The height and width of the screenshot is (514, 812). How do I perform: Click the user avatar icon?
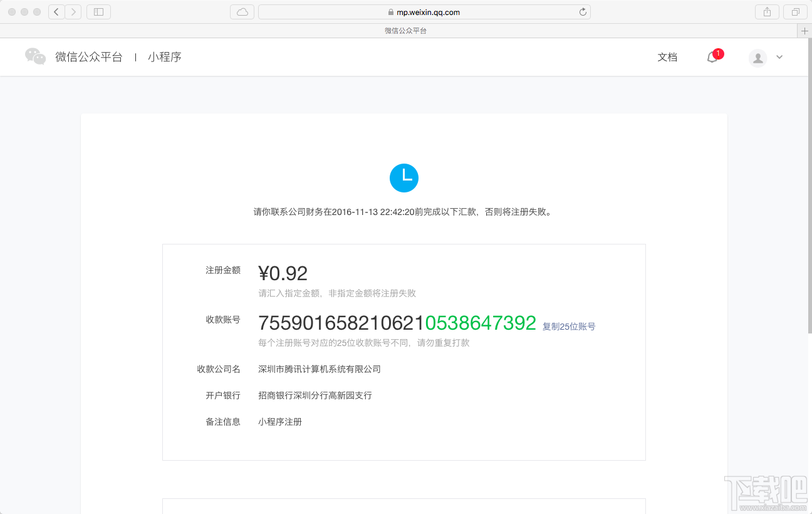[757, 57]
